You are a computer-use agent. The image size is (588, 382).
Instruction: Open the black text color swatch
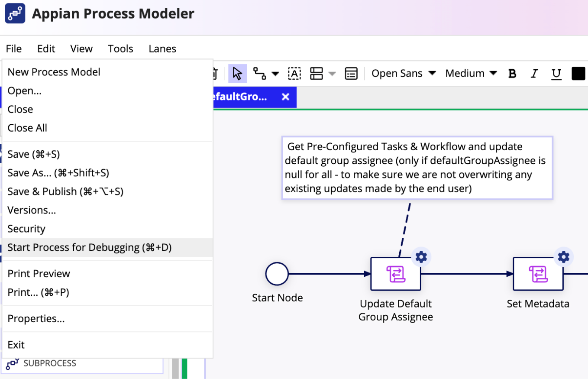coord(578,74)
